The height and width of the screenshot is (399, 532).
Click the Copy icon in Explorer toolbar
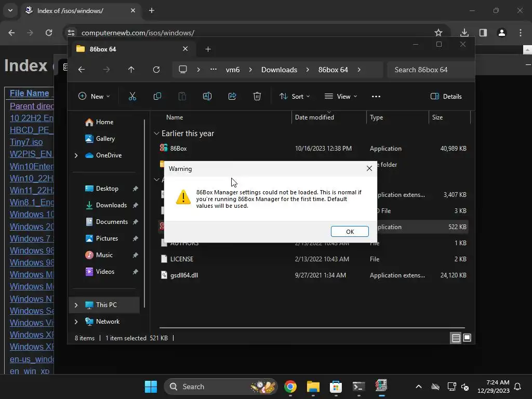157,96
